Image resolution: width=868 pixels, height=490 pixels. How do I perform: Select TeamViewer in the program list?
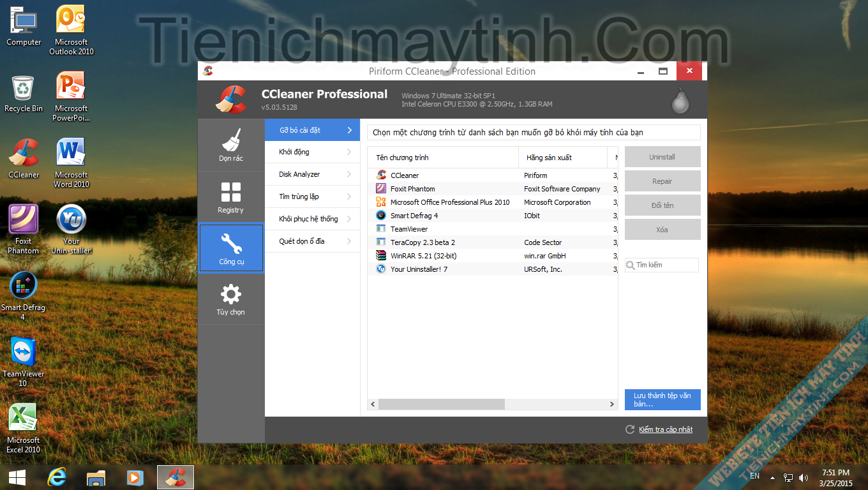pyautogui.click(x=409, y=229)
